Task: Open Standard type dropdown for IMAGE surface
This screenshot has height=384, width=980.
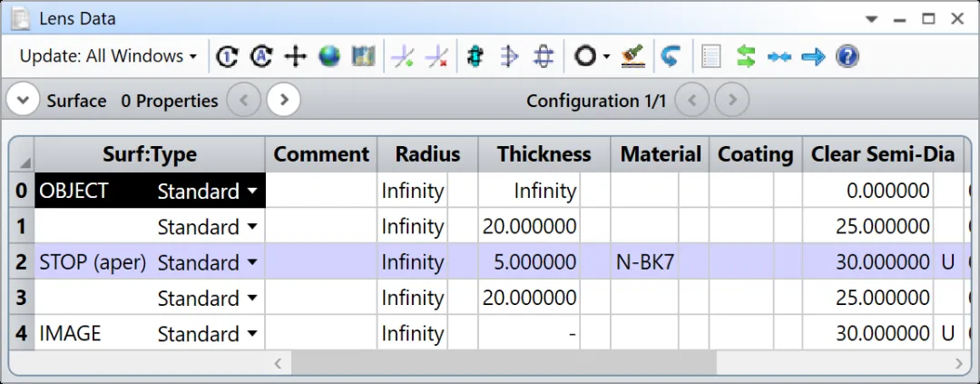Action: pos(252,334)
